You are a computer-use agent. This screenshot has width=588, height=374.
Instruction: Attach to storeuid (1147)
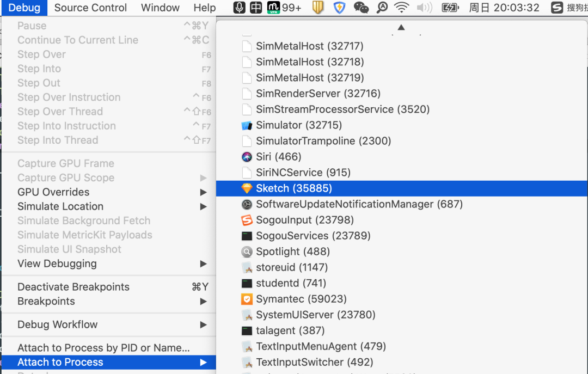402,267
